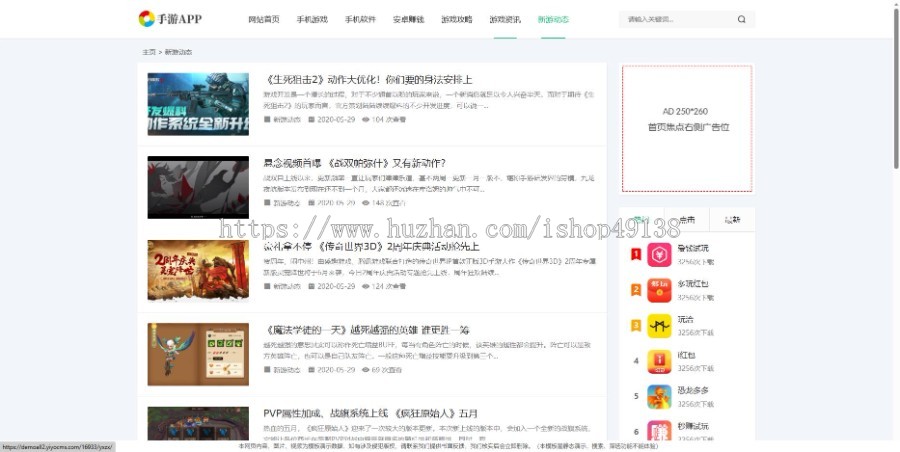Open the PVP属性加成 《疯狂原始人》 article title
Image resolution: width=900 pixels, height=452 pixels.
click(x=371, y=414)
